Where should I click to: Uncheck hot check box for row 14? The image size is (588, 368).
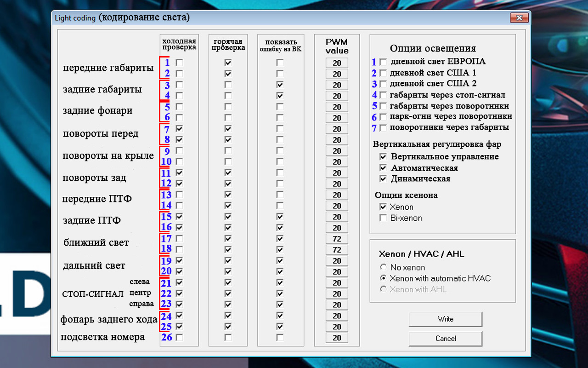(x=228, y=206)
